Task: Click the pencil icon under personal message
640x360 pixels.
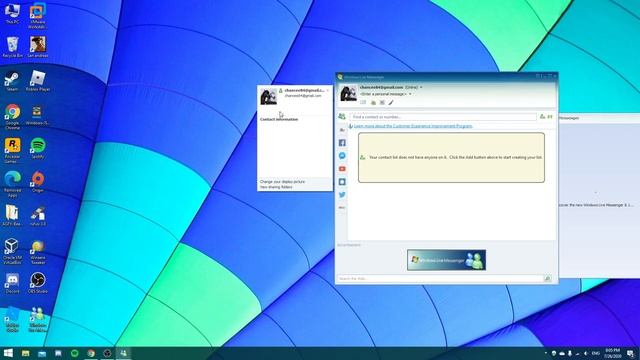Action: point(391,102)
